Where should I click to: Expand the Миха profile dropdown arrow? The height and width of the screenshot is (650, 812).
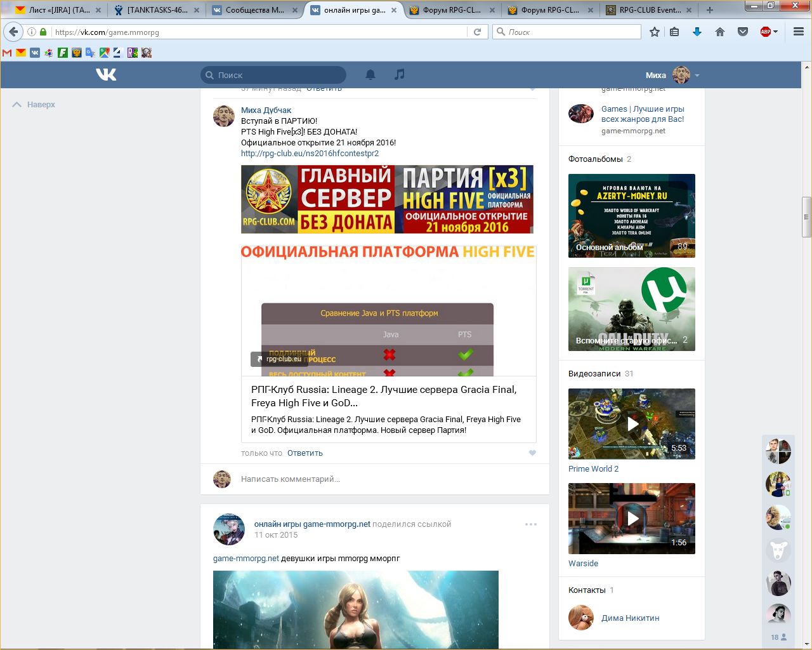tap(697, 76)
